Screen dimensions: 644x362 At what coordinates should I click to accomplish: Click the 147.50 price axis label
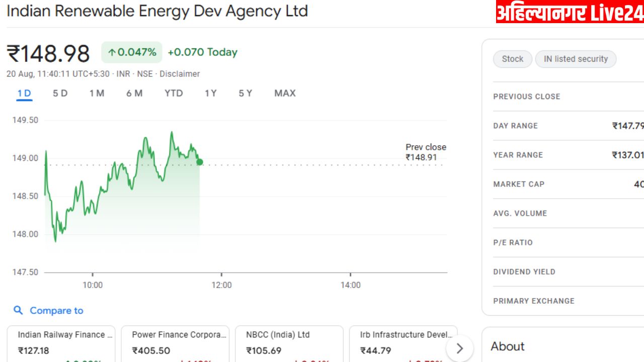click(x=25, y=272)
